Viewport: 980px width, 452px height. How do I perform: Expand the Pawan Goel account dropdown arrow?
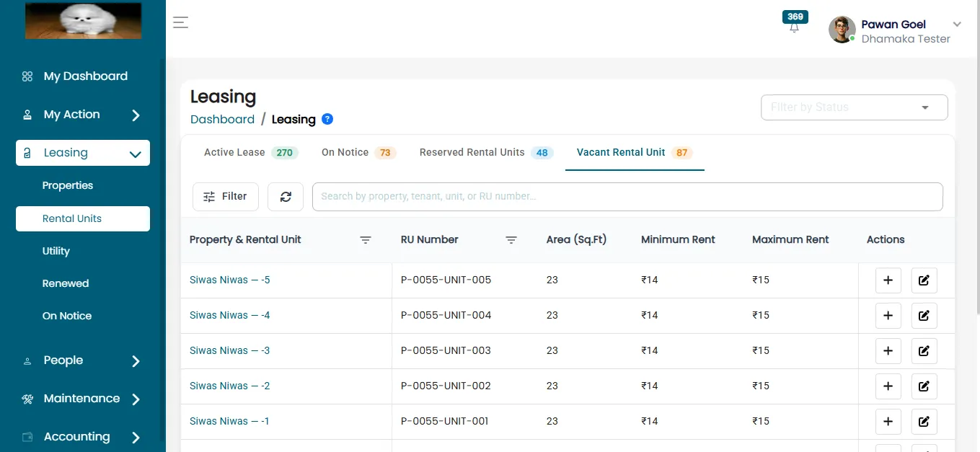click(957, 24)
